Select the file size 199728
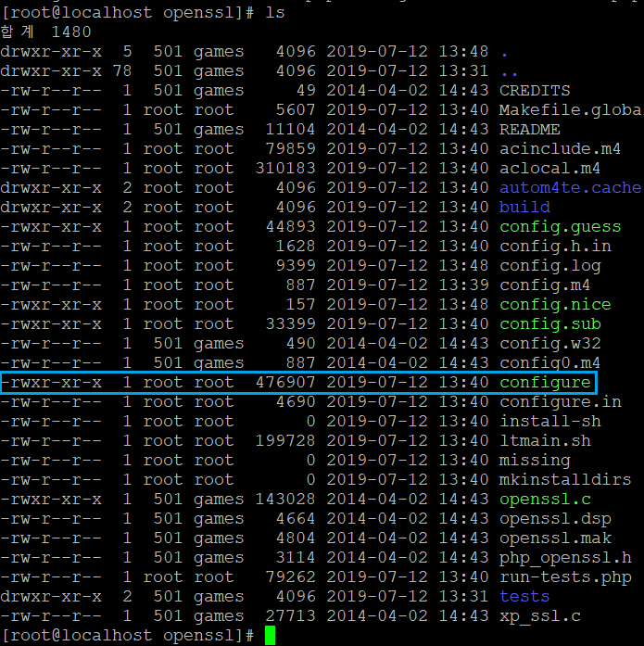This screenshot has width=644, height=646. coord(285,441)
